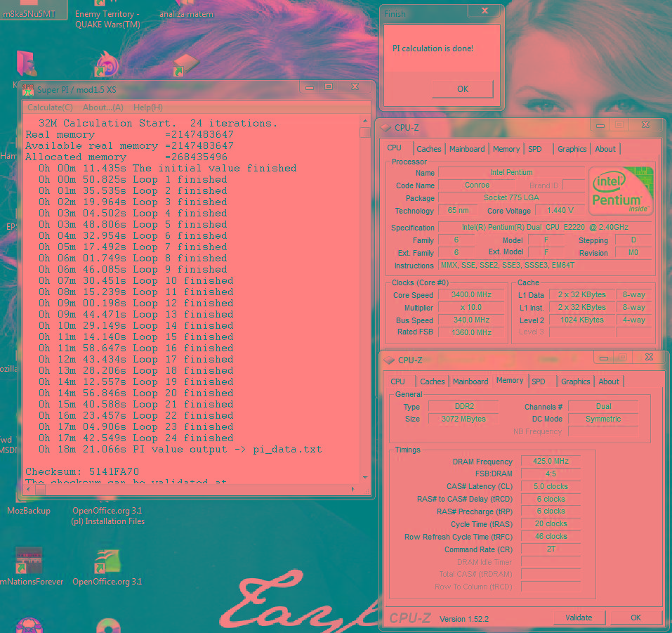Open SPD tab in lower CPU-Z window
The height and width of the screenshot is (633, 672).
(x=539, y=381)
